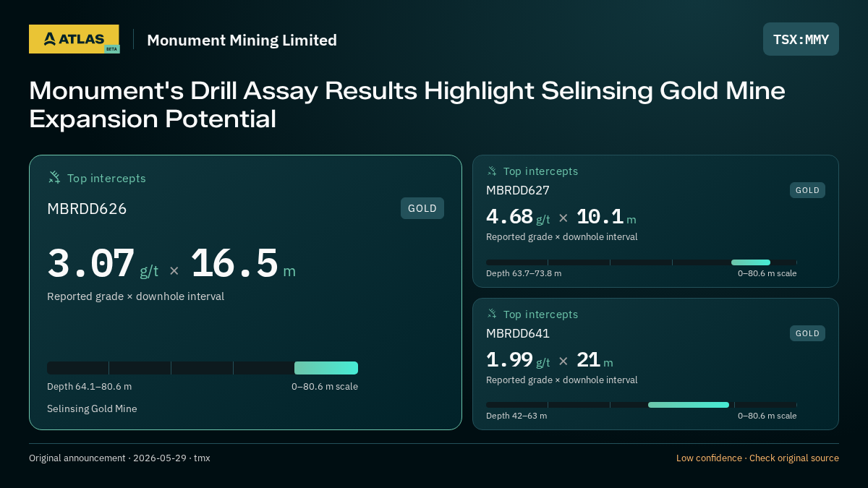This screenshot has width=868, height=488.
Task: Click the '0–80.6 m scale' label in MBRDD627 card
Action: (767, 273)
